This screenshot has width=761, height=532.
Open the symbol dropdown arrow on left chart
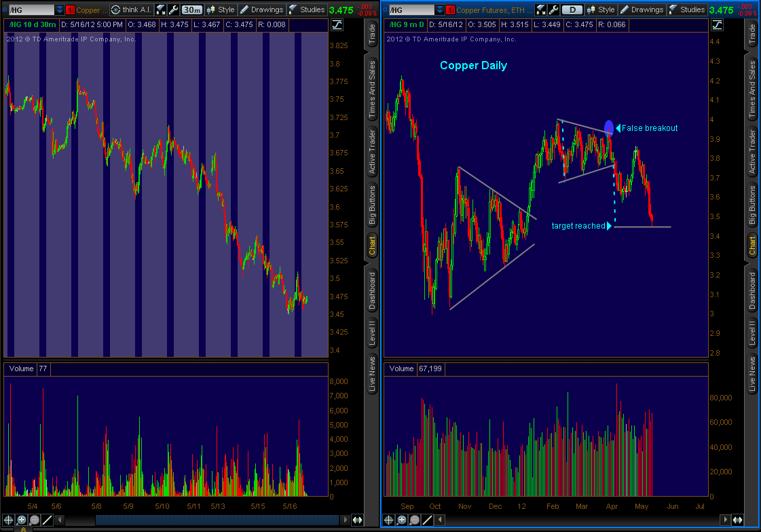click(60, 10)
